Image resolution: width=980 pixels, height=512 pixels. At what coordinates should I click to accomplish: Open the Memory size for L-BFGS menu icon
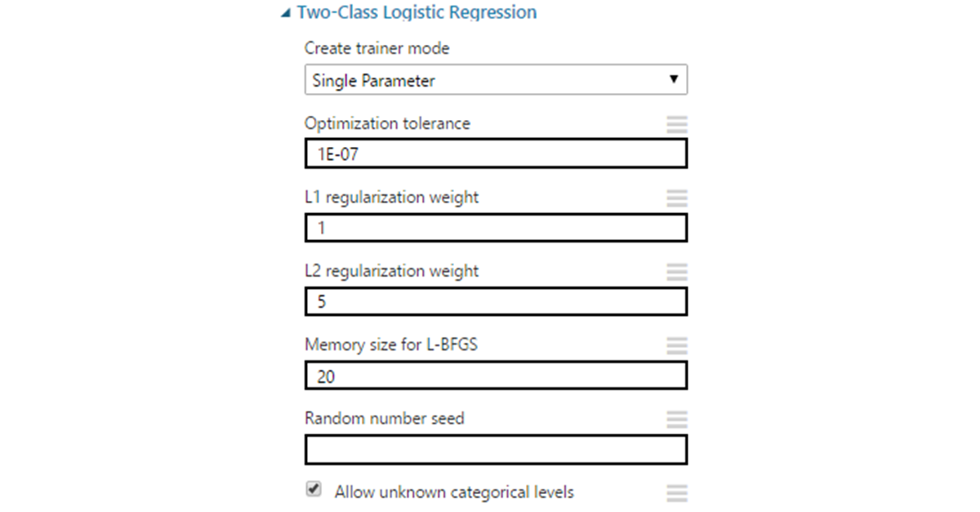(x=677, y=345)
